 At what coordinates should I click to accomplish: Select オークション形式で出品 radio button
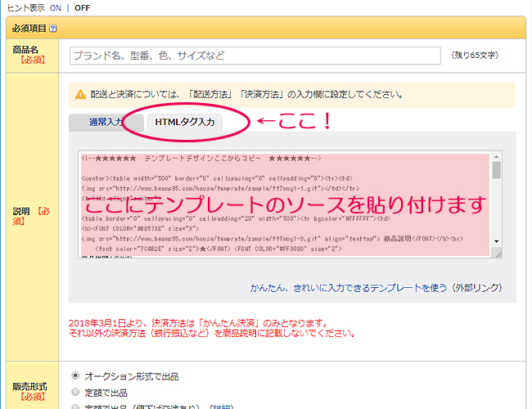click(x=76, y=376)
